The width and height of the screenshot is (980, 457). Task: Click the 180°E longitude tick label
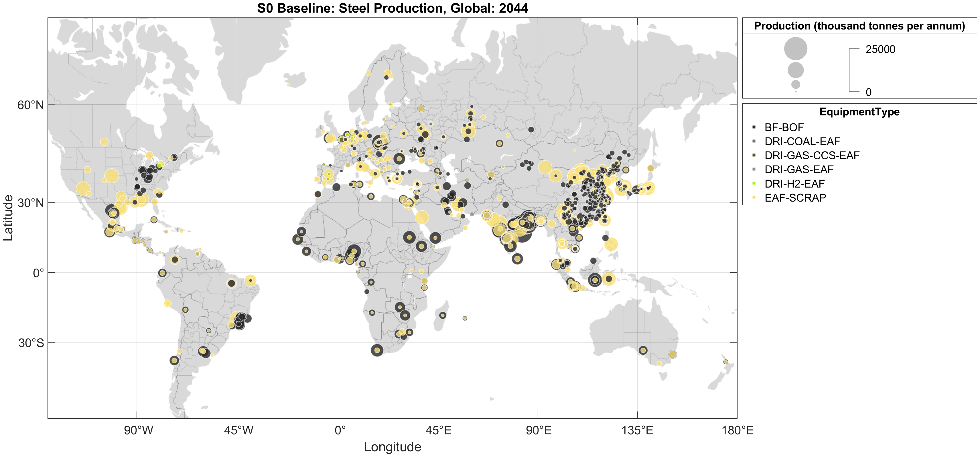[x=737, y=430]
